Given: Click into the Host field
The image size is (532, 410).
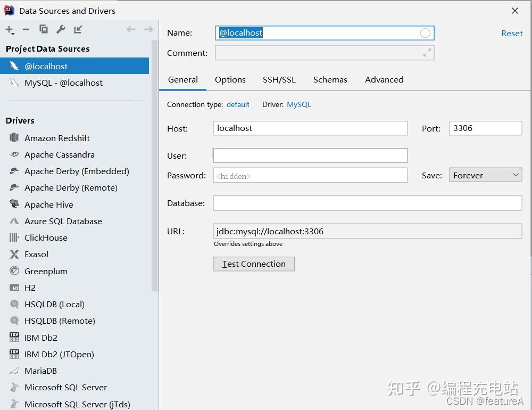Looking at the screenshot, I should coord(310,128).
